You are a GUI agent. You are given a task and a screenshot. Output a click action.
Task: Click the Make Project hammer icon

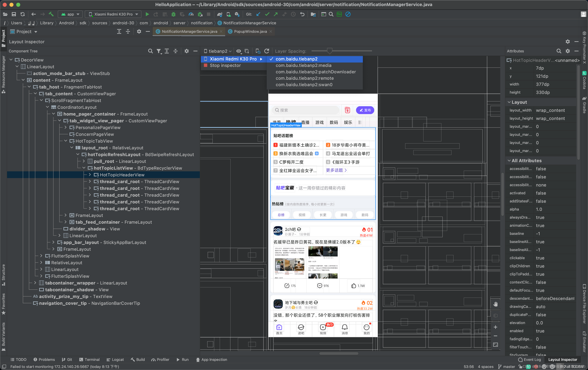click(x=51, y=14)
